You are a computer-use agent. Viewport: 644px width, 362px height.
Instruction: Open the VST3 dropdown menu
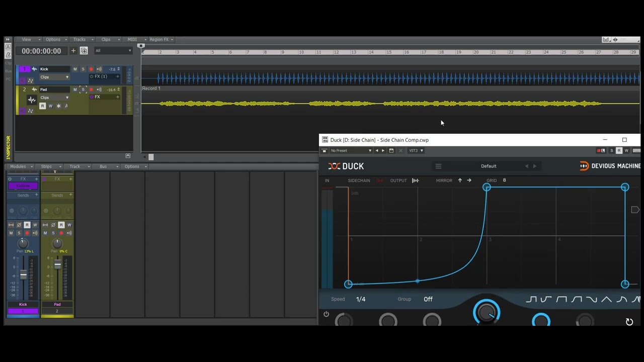(x=416, y=150)
